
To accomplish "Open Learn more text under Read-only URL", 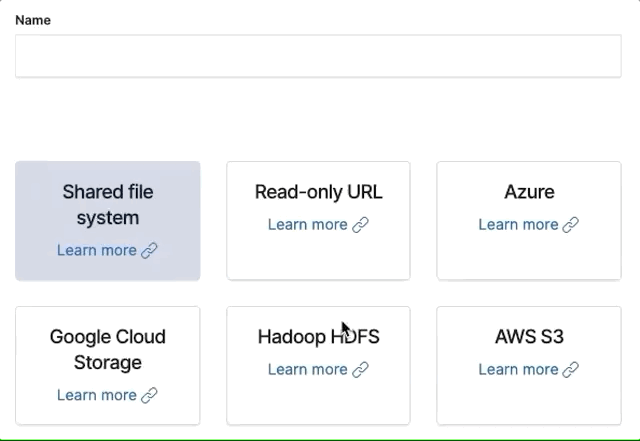I will tap(307, 224).
